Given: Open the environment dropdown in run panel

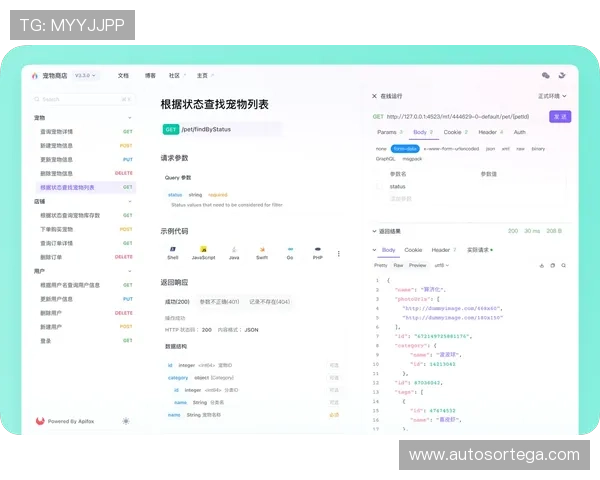Looking at the screenshot, I should click(x=552, y=96).
